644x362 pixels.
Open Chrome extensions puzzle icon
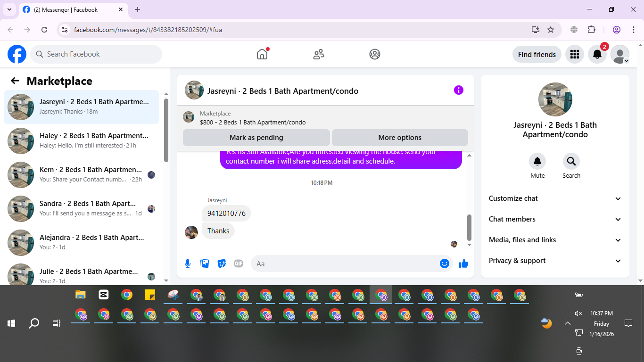click(x=592, y=30)
